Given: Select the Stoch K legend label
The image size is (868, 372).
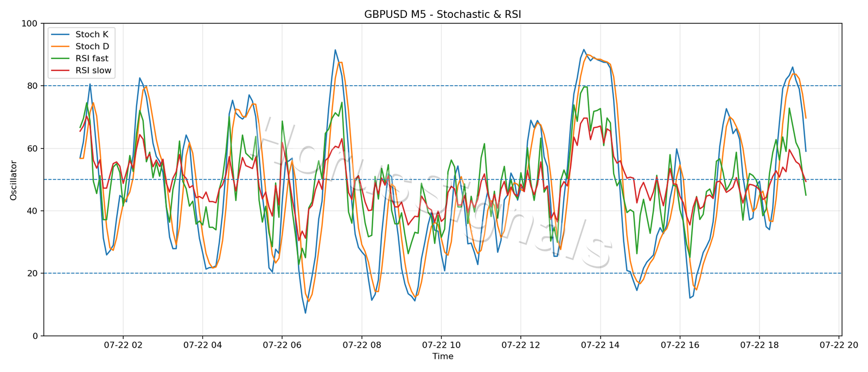Looking at the screenshot, I should tap(92, 34).
